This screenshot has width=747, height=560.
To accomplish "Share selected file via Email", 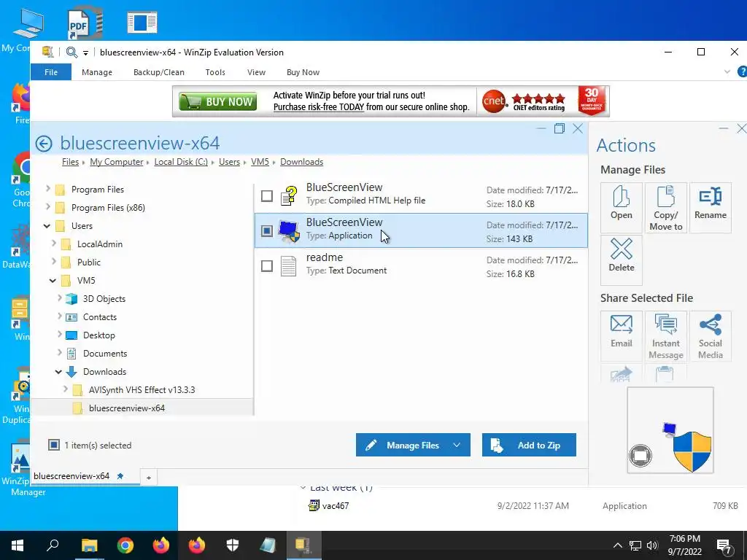I will (622, 335).
